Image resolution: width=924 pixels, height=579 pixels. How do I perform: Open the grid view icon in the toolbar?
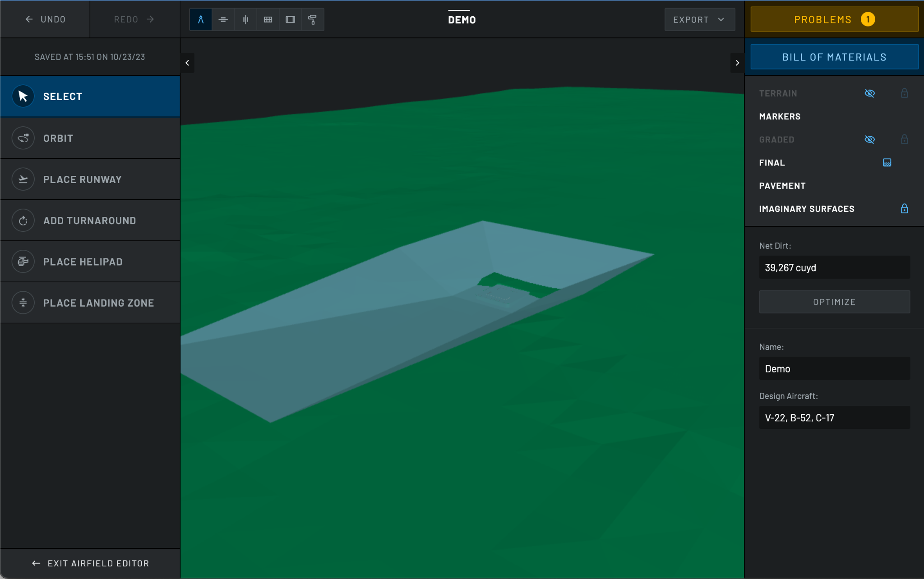[x=268, y=19]
